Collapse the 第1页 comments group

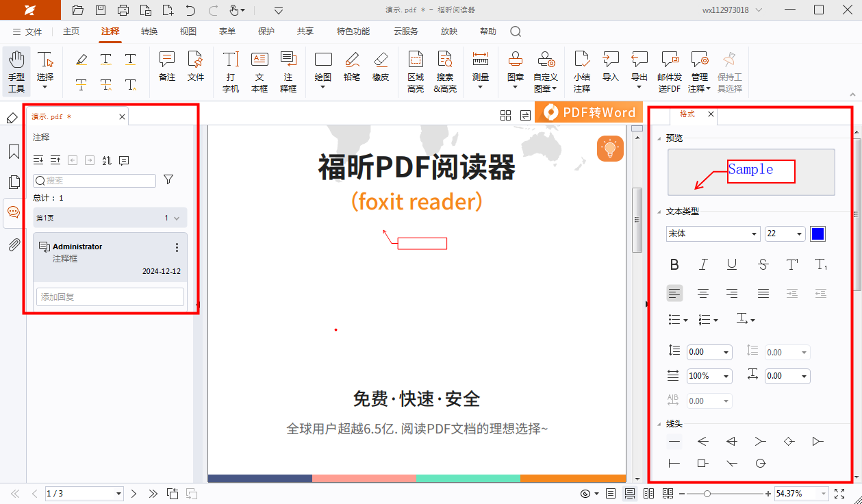pyautogui.click(x=177, y=218)
